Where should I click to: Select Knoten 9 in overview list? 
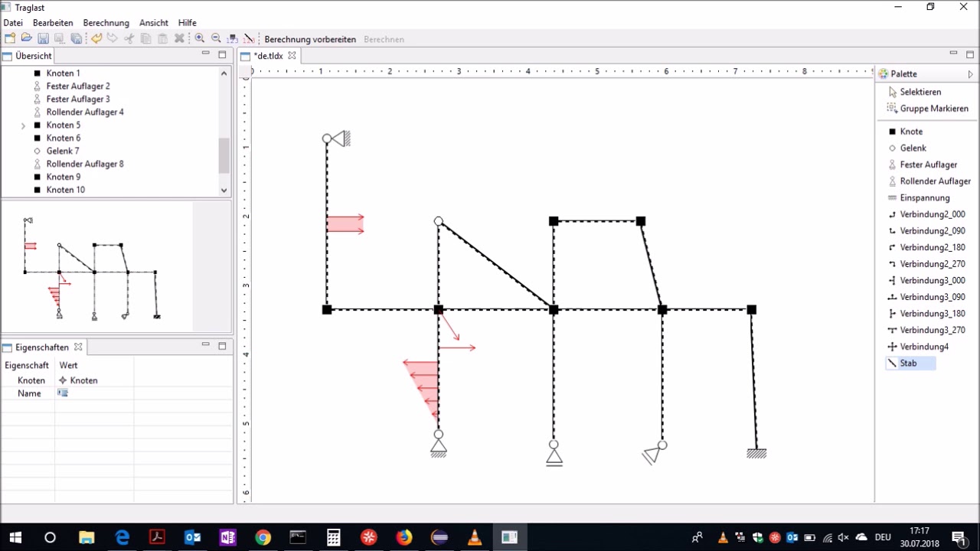point(63,178)
